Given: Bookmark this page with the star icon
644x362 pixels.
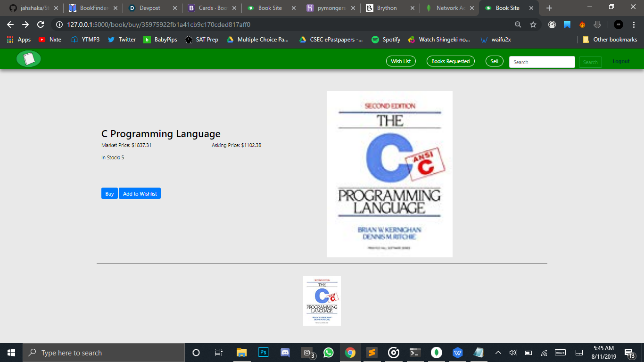Looking at the screenshot, I should pos(533,25).
